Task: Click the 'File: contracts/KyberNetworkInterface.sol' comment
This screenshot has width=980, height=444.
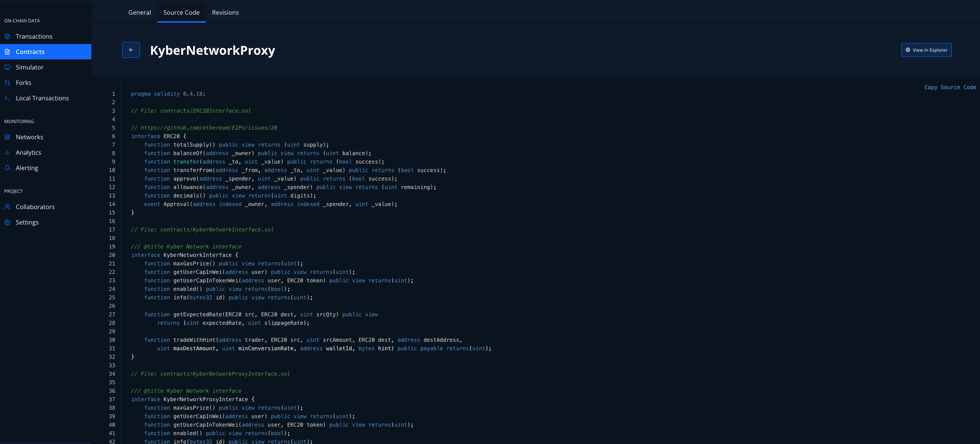Action: tap(202, 230)
